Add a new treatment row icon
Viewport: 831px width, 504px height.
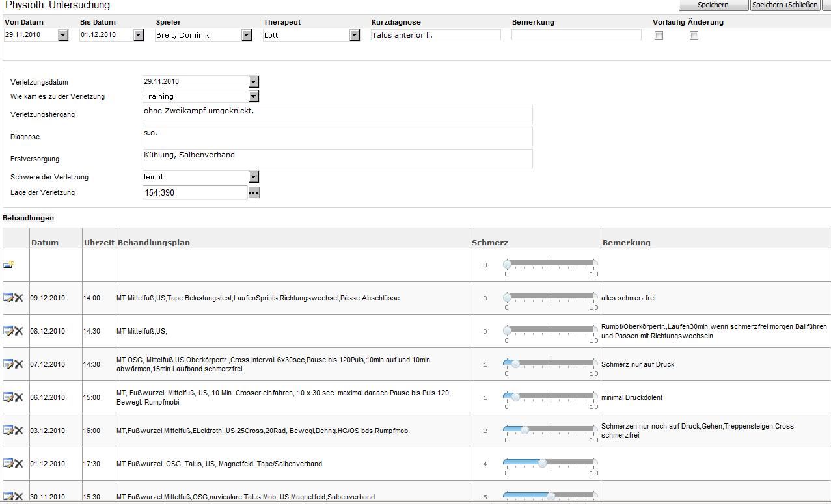pyautogui.click(x=8, y=265)
